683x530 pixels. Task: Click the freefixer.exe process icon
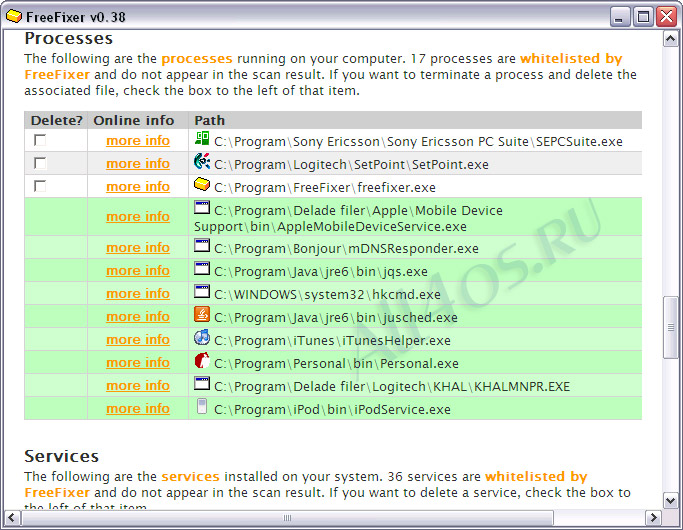click(202, 184)
